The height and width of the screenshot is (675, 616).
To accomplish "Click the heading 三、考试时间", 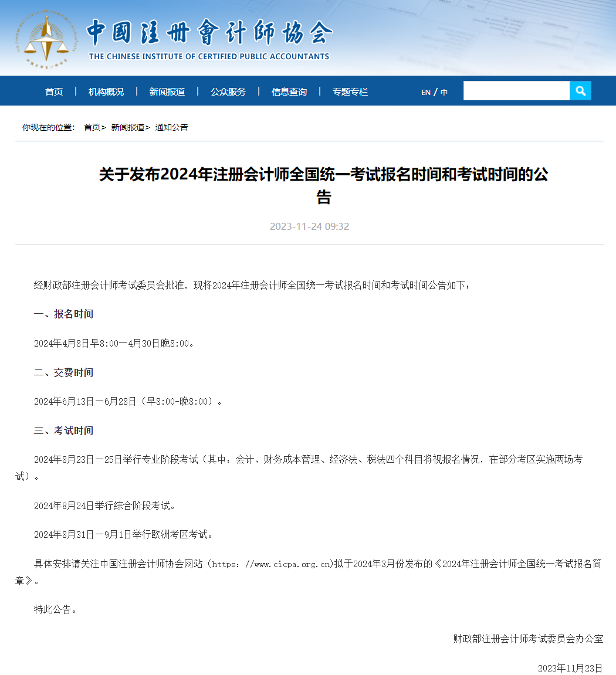I will click(x=64, y=430).
